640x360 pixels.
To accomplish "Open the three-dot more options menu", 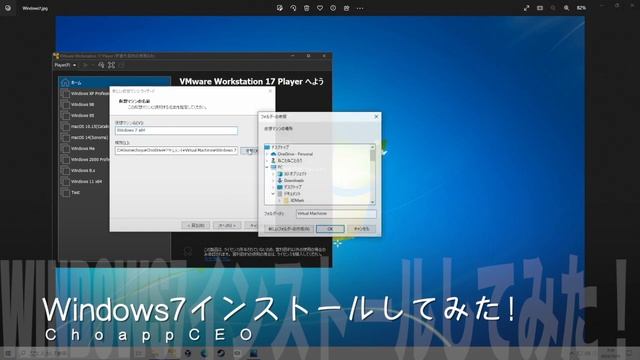I will 360,8.
